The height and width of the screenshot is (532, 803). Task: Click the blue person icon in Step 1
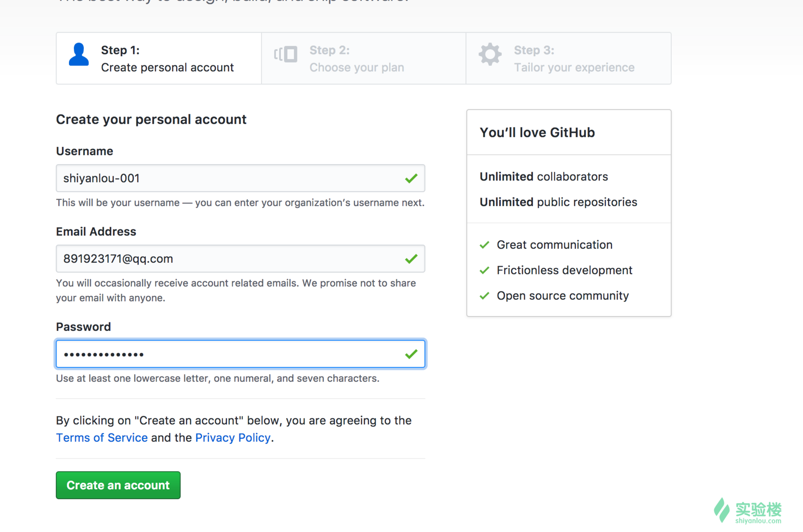(79, 54)
